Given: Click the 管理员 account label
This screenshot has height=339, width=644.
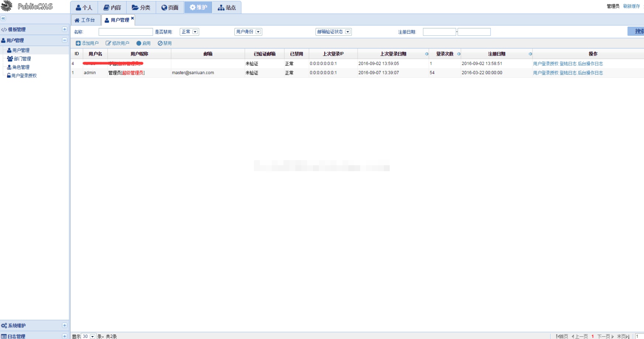Looking at the screenshot, I should 613,6.
